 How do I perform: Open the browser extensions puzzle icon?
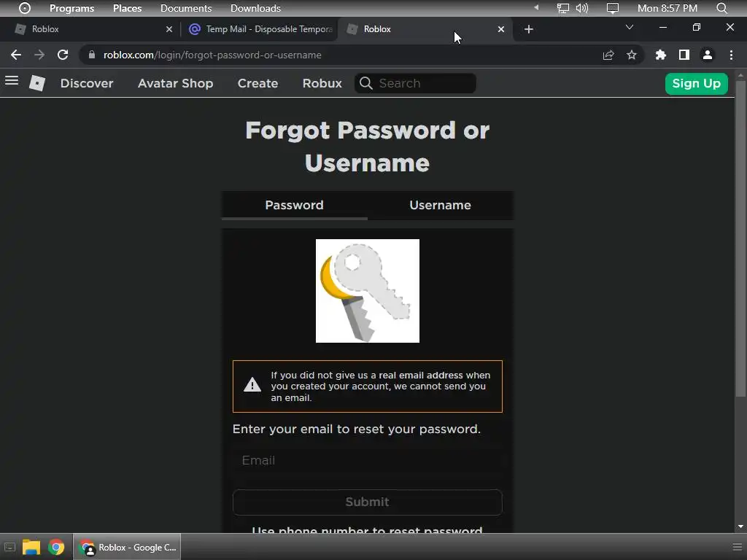[x=661, y=55]
